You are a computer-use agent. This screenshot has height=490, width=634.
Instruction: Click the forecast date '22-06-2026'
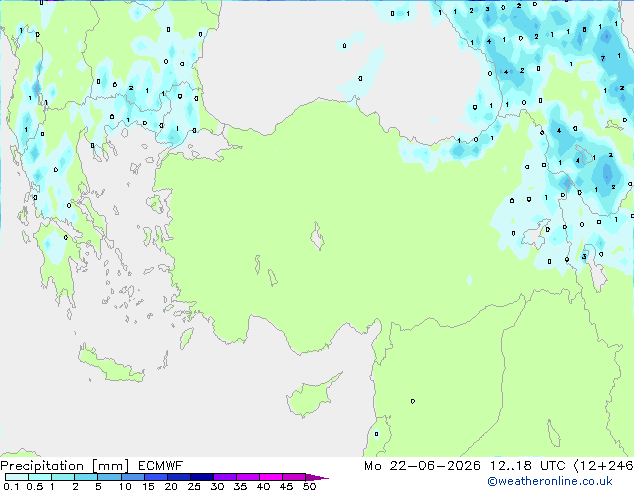[x=435, y=466]
